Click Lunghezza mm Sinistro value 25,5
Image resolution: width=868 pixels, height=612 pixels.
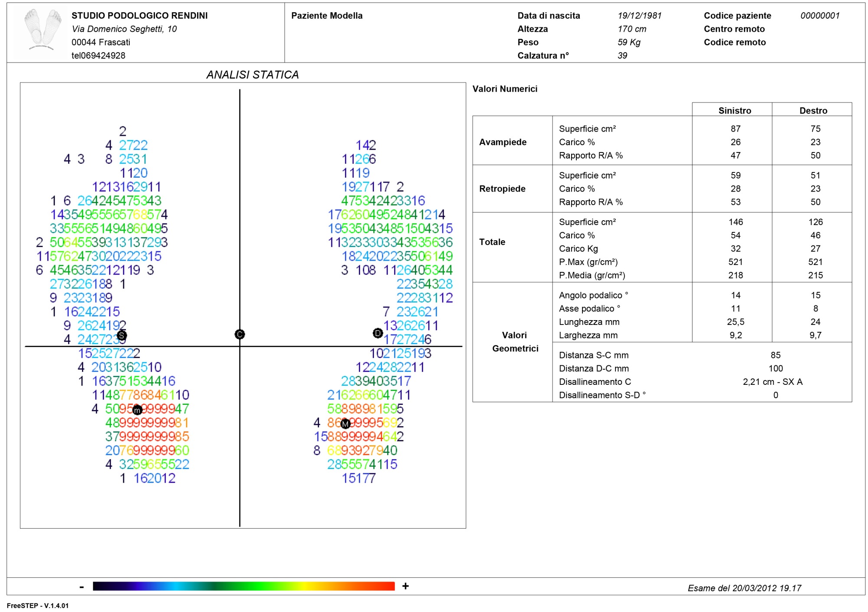[736, 322]
